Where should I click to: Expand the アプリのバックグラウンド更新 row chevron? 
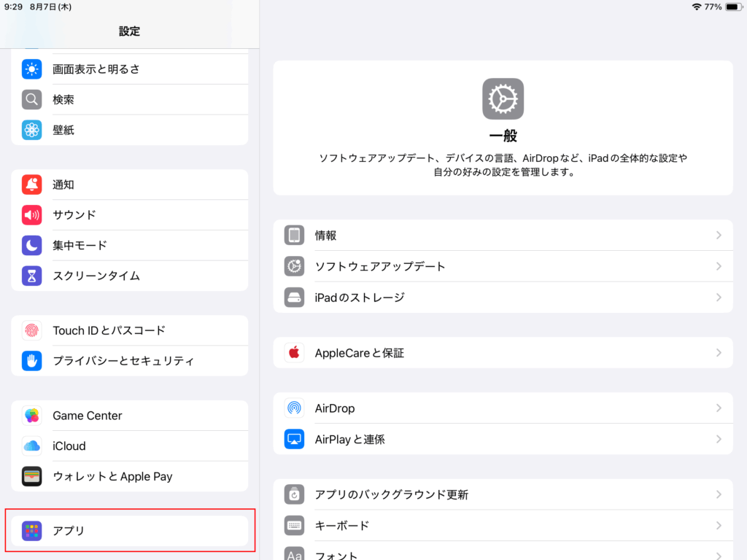(719, 495)
